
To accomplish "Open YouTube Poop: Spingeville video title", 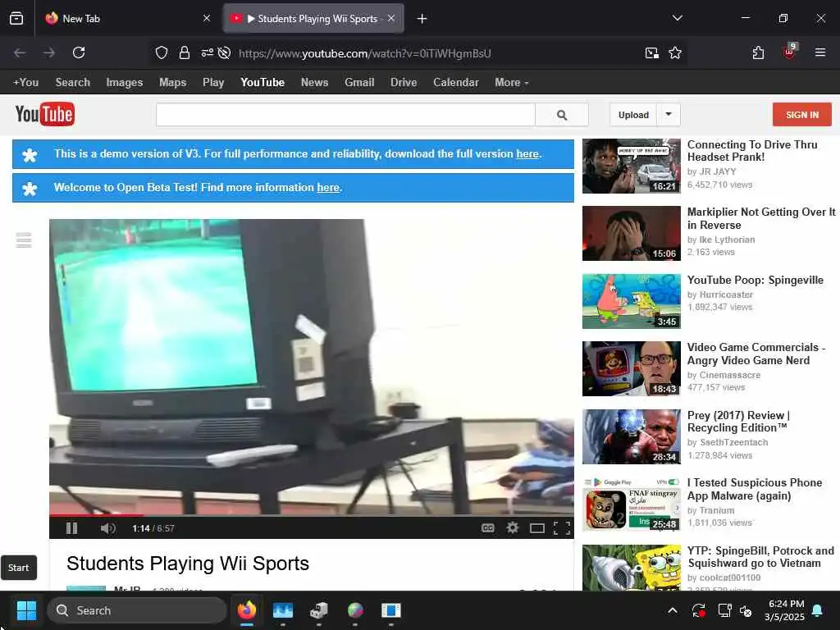I will coord(756,281).
